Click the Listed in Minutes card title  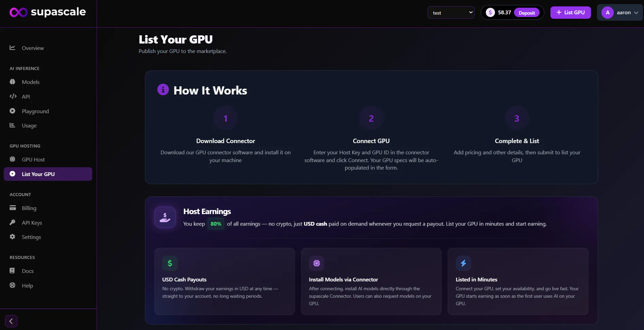pyautogui.click(x=476, y=279)
